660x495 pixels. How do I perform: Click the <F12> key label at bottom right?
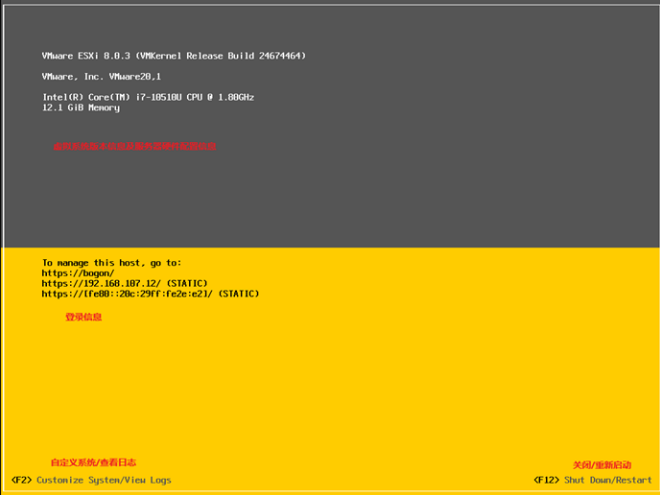[x=547, y=480]
